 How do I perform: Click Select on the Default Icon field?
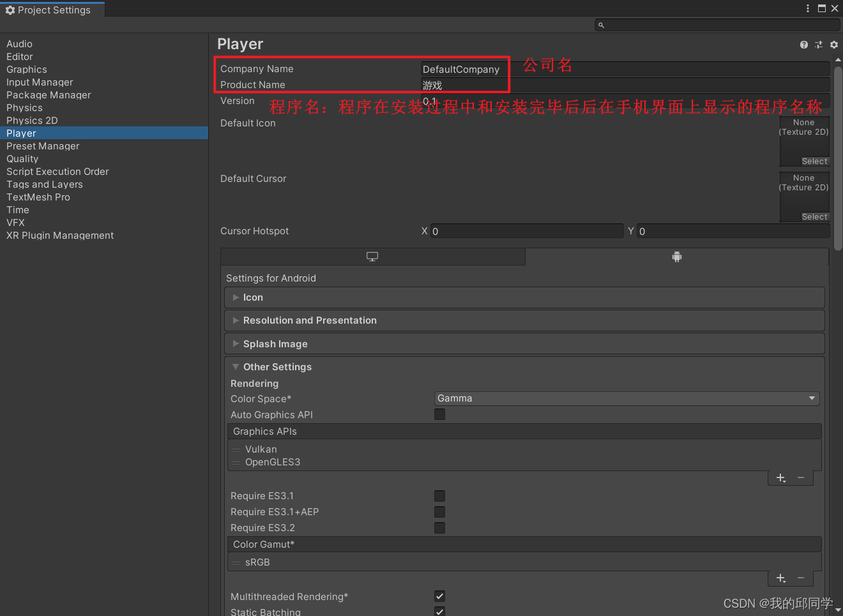coord(814,162)
